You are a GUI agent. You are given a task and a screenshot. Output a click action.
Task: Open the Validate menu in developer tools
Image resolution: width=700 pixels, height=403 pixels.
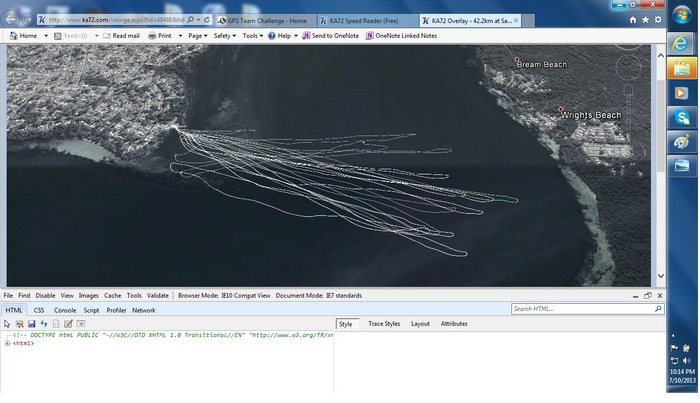click(158, 296)
